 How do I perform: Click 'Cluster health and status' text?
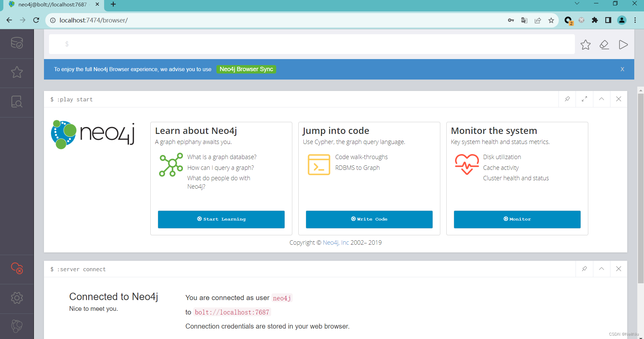click(516, 178)
